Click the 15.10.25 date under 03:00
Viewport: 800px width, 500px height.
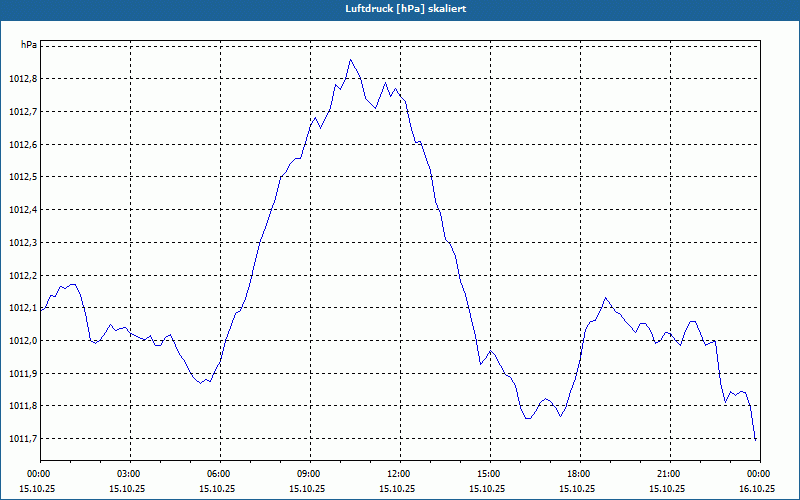(x=127, y=488)
